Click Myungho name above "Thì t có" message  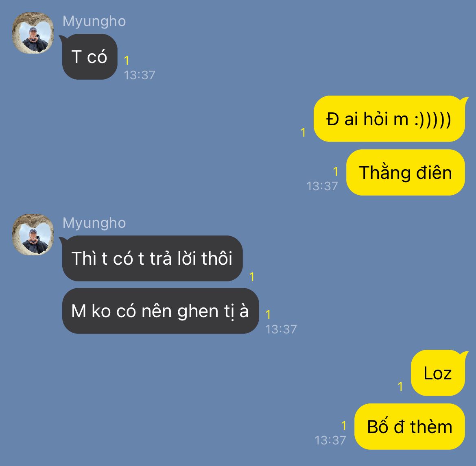[94, 223]
